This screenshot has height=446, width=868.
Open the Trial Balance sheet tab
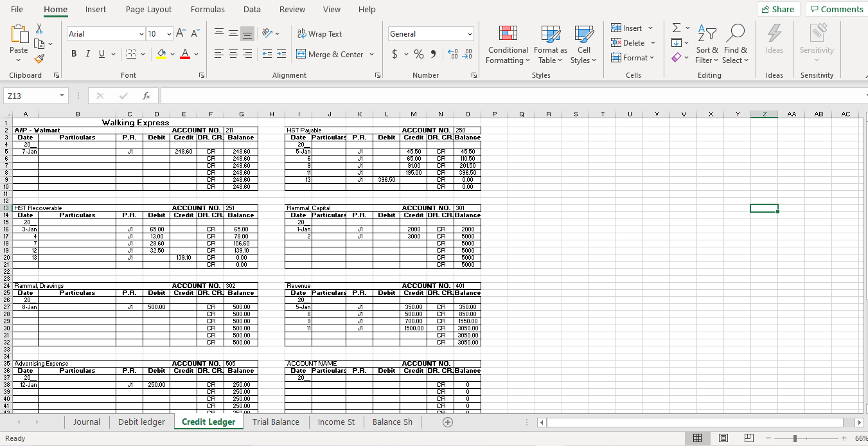tap(276, 422)
